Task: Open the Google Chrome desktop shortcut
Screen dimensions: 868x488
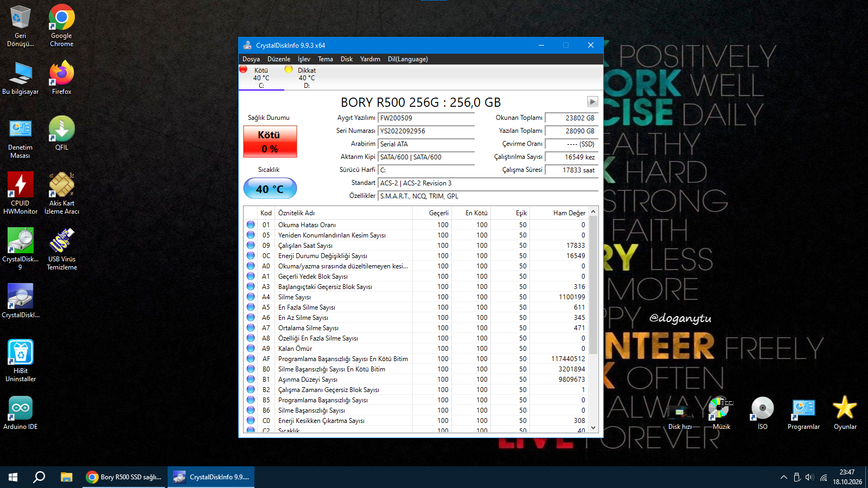Action: (61, 25)
